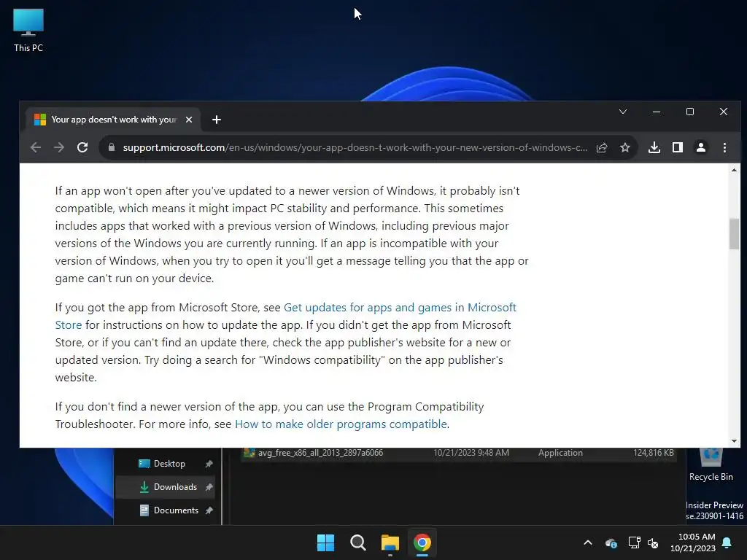Open a new Chrome tab

click(x=216, y=120)
